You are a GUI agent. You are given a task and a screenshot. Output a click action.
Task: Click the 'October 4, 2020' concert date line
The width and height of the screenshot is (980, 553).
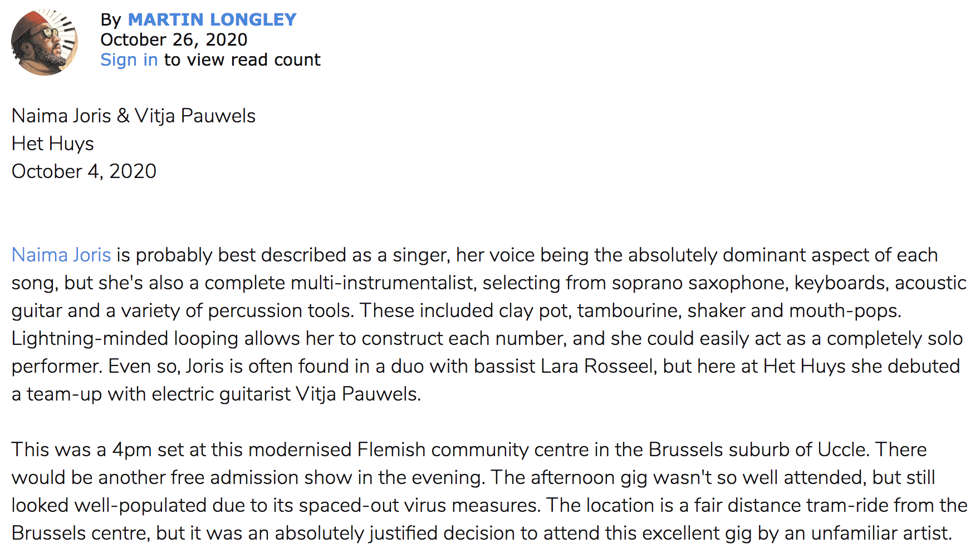(x=84, y=171)
